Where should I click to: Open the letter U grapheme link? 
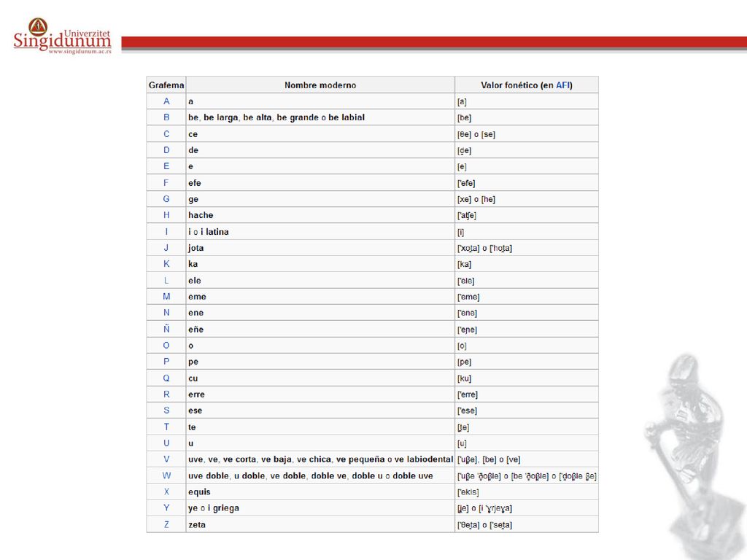166,443
